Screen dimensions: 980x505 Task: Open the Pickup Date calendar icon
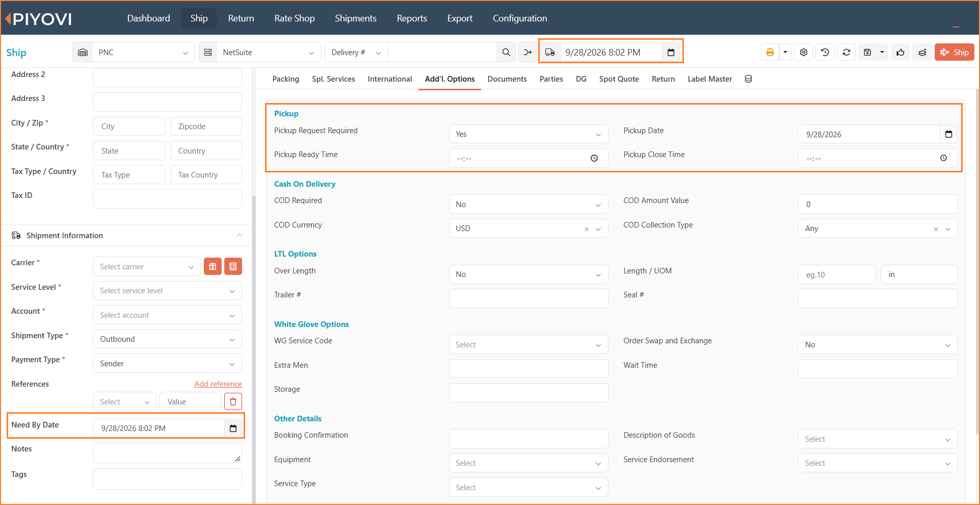(x=948, y=134)
